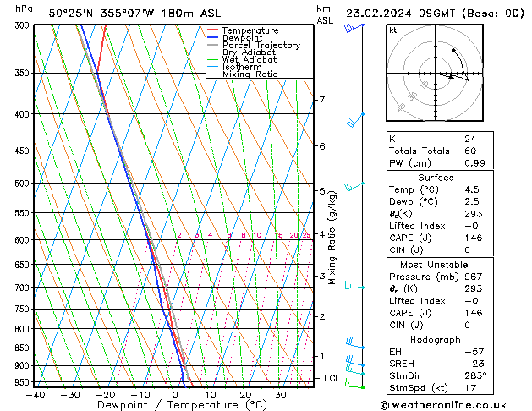
Task: Click the PW (cm) value '0.99'
Action: pyautogui.click(x=474, y=162)
